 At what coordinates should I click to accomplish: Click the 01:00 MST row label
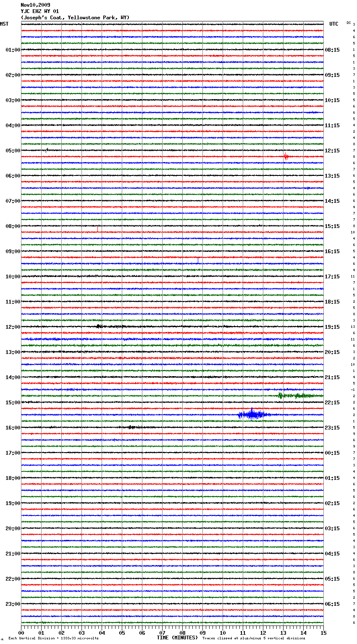(x=13, y=50)
